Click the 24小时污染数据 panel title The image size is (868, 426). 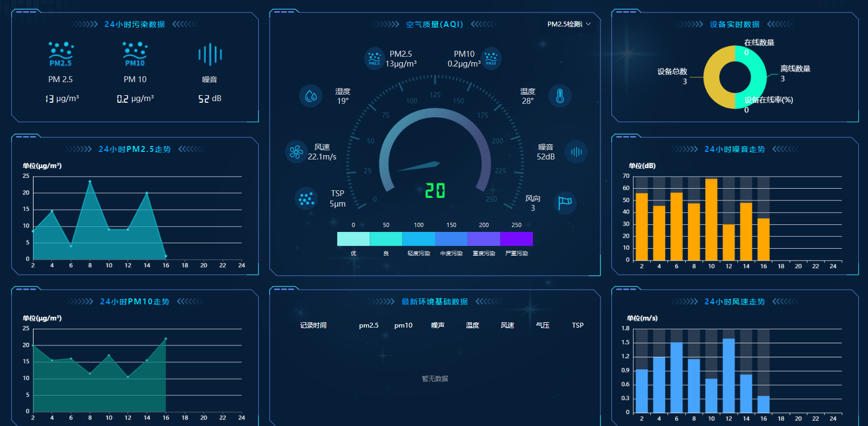tap(135, 24)
